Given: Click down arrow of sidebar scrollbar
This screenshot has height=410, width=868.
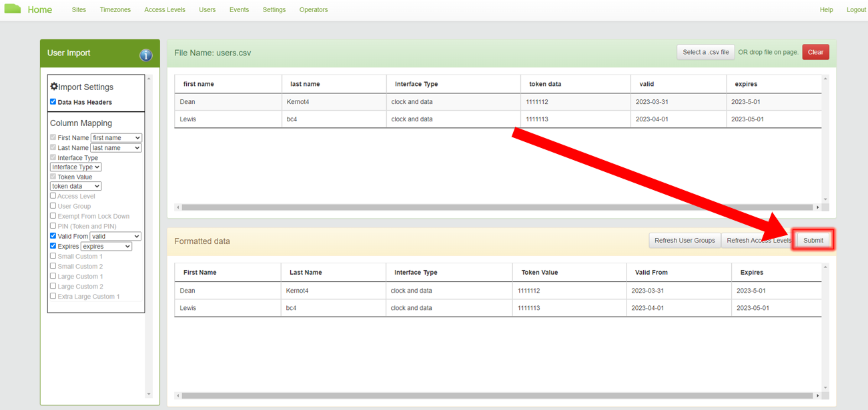Looking at the screenshot, I should pos(149,394).
